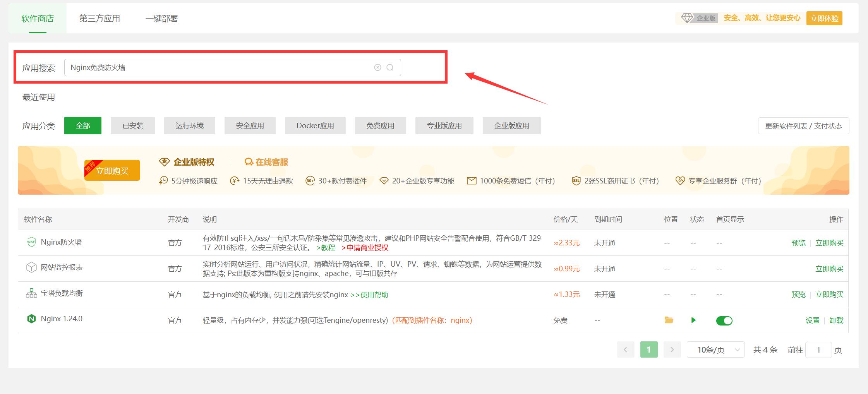
Task: Open the Nginx install folder location
Action: [x=669, y=320]
